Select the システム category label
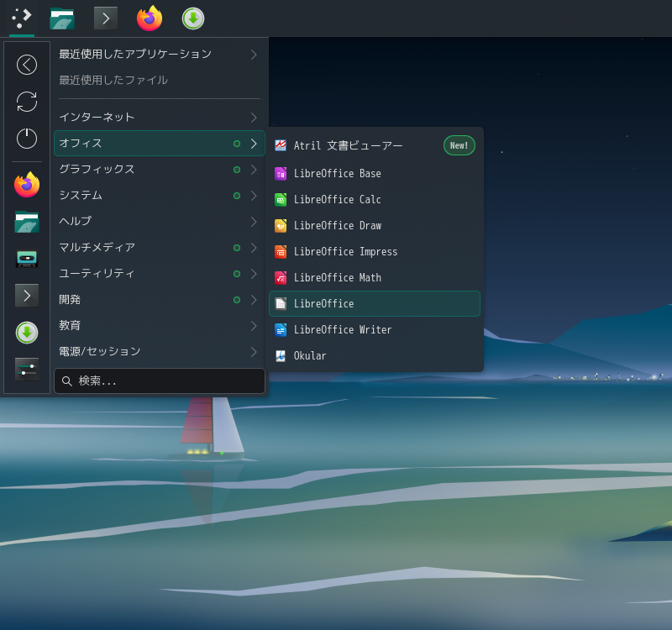 coord(81,196)
